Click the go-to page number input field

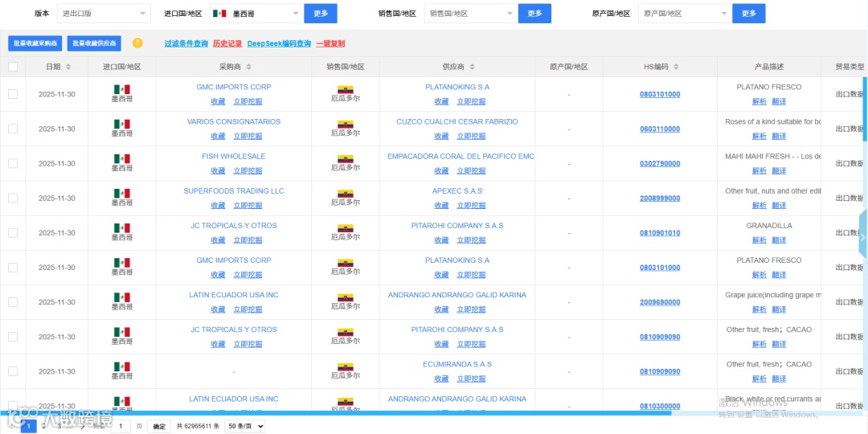click(121, 426)
